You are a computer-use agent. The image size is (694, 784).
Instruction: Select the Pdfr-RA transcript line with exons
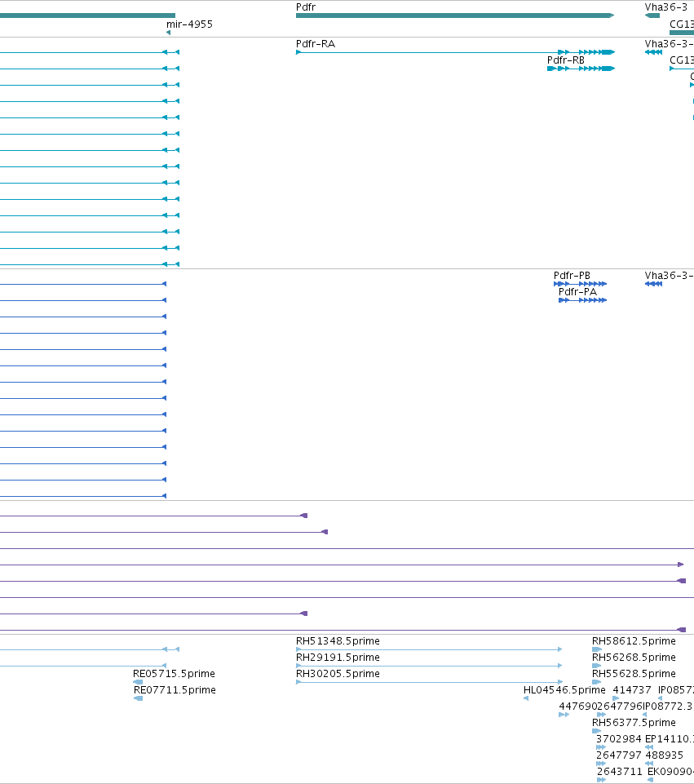(455, 52)
